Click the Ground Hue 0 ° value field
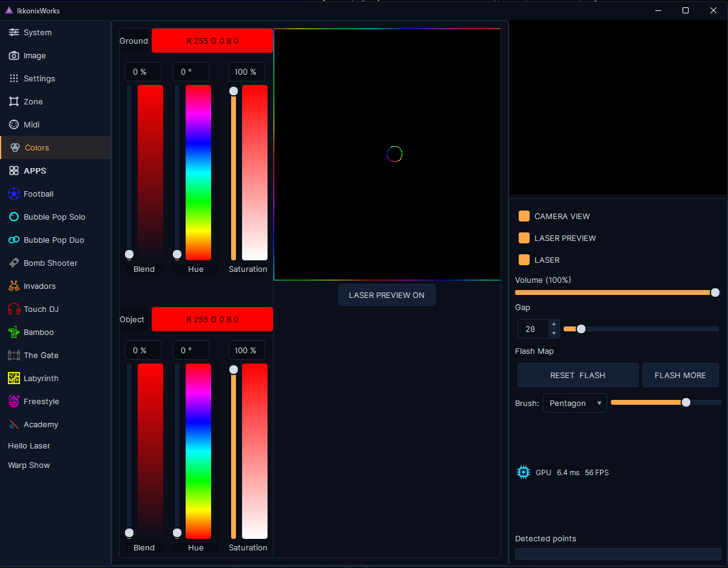The image size is (728, 568). [191, 72]
